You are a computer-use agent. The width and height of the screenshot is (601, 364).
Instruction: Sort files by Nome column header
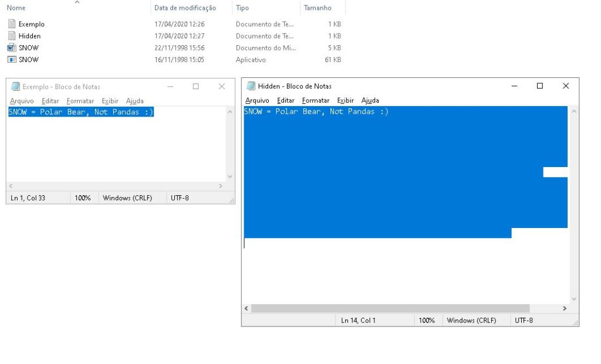[16, 8]
